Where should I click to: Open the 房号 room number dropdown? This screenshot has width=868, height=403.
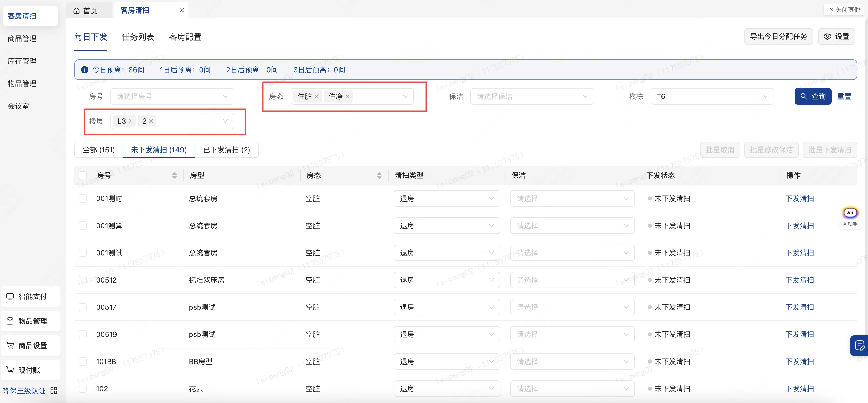(172, 97)
